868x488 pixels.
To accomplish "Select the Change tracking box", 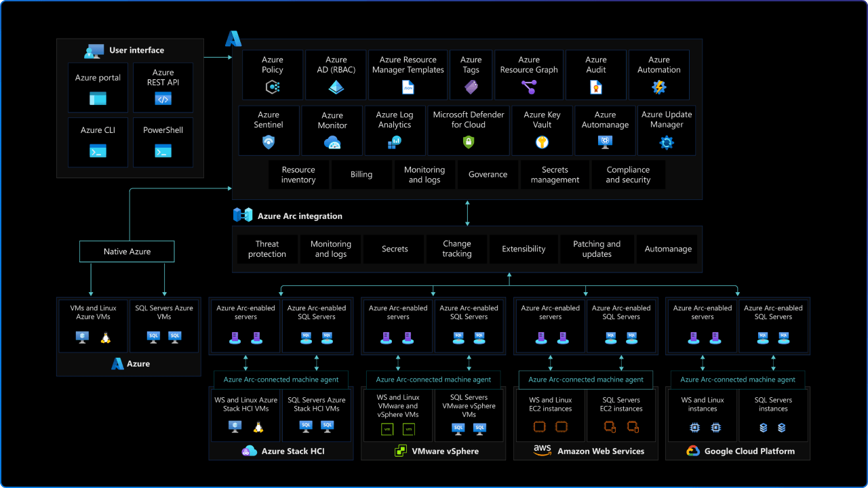I will [x=457, y=249].
